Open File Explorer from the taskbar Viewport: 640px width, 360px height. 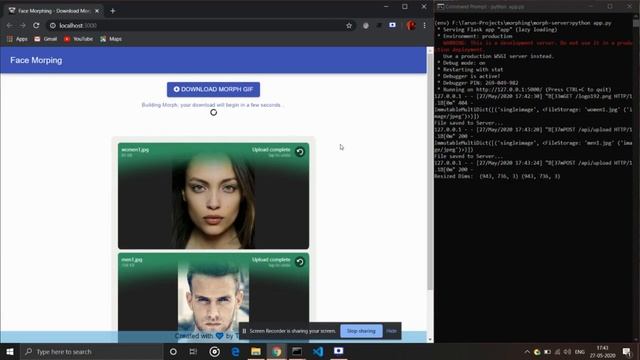pos(256,351)
